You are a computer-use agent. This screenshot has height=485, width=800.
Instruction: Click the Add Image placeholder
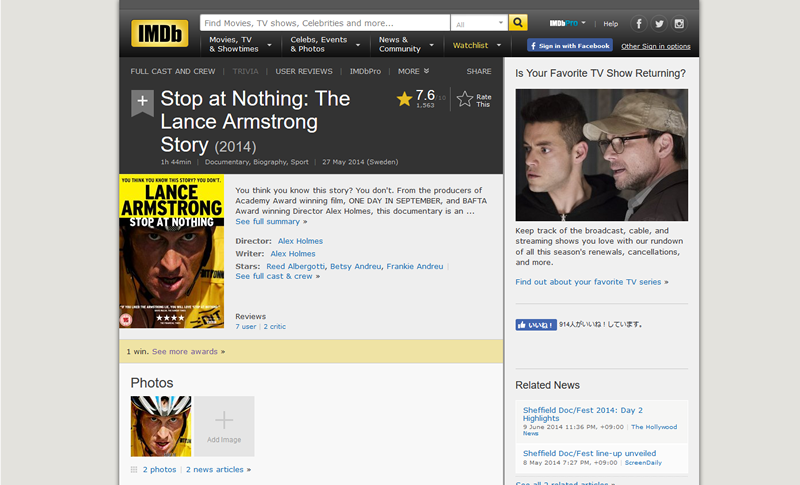pyautogui.click(x=224, y=426)
